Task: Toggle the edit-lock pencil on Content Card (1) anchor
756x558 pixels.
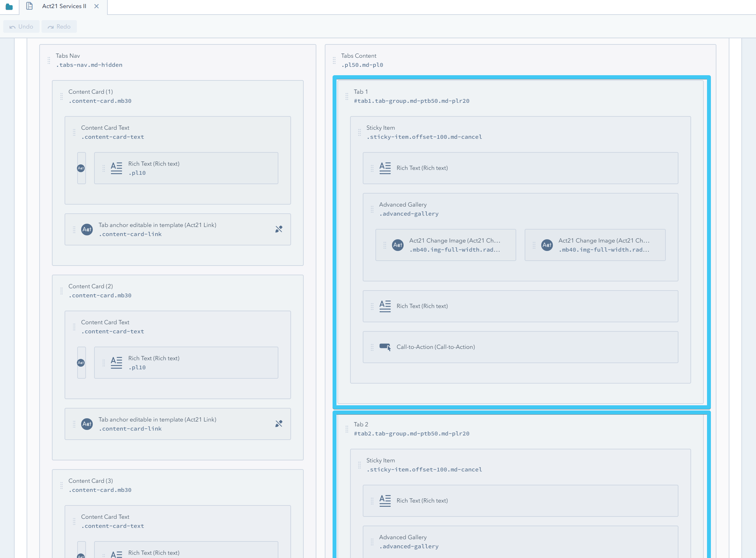Action: pyautogui.click(x=279, y=229)
